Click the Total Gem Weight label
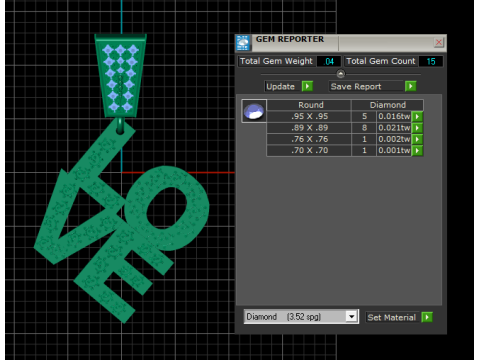 click(276, 61)
